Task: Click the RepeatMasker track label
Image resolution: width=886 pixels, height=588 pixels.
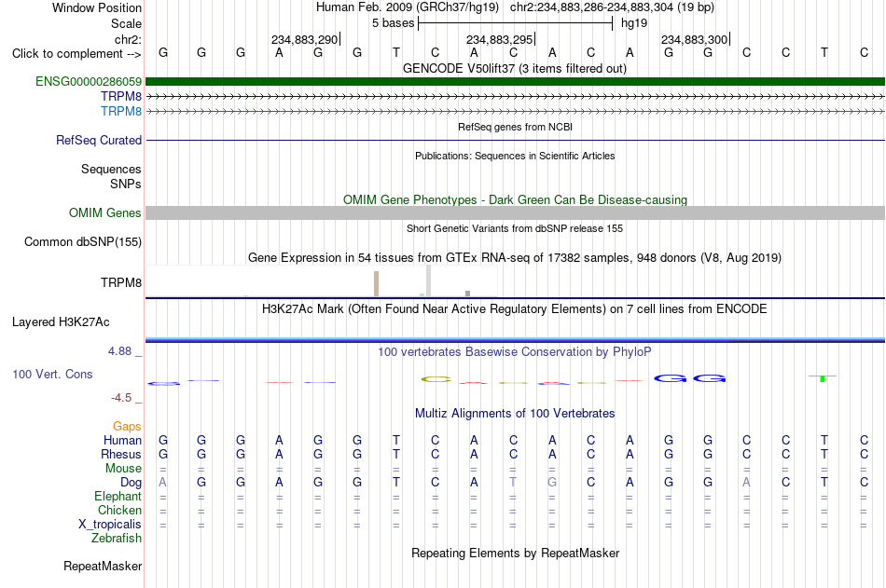Action: click(103, 566)
